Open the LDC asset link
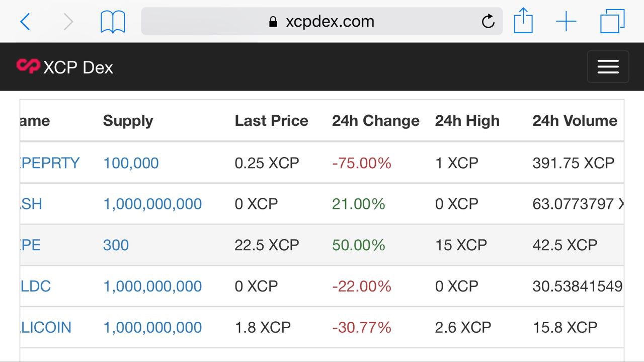This screenshot has height=362, width=644. point(36,286)
